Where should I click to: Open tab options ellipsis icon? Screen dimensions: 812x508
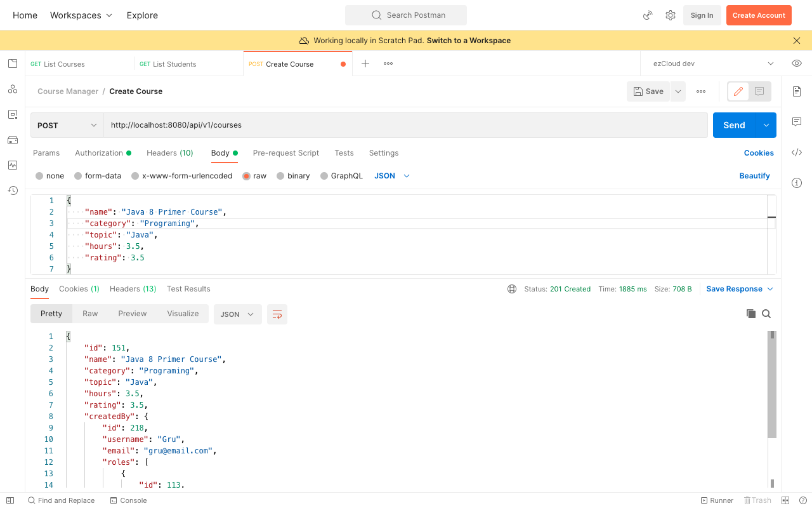point(388,63)
